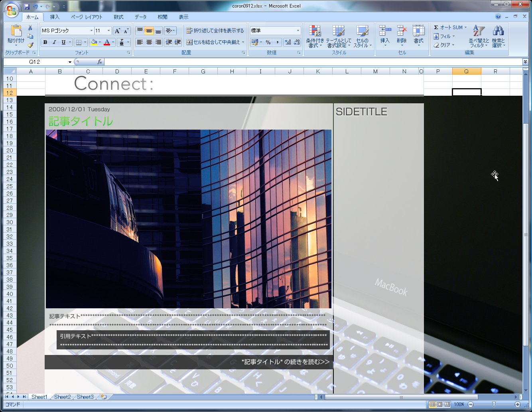Toggle top vertical alignment
Viewport: 532px width, 412px height.
(x=140, y=31)
